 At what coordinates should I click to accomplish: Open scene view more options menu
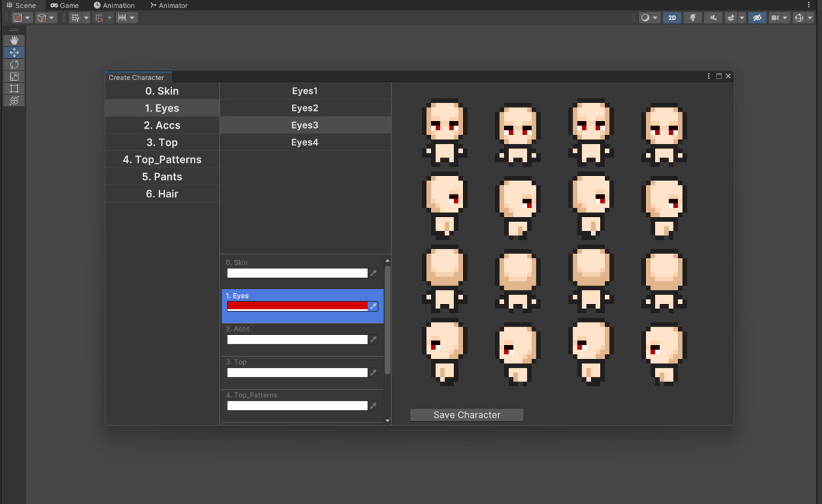click(x=809, y=5)
